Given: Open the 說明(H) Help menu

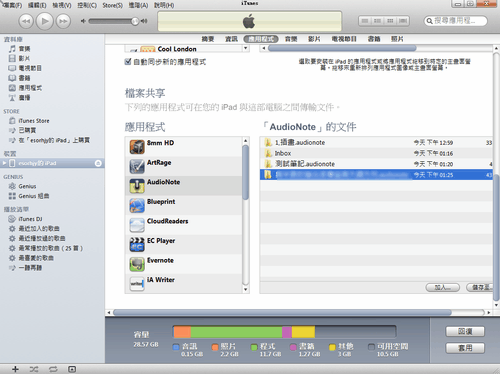Looking at the screenshot, I should coord(164,5).
